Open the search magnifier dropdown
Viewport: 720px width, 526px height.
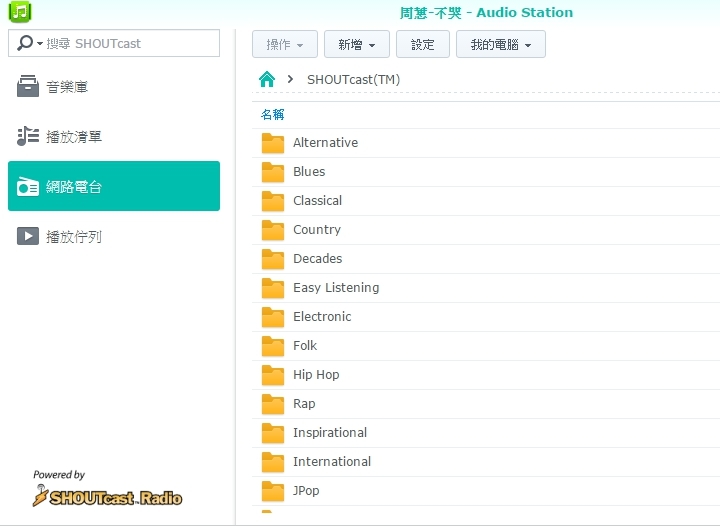click(30, 43)
